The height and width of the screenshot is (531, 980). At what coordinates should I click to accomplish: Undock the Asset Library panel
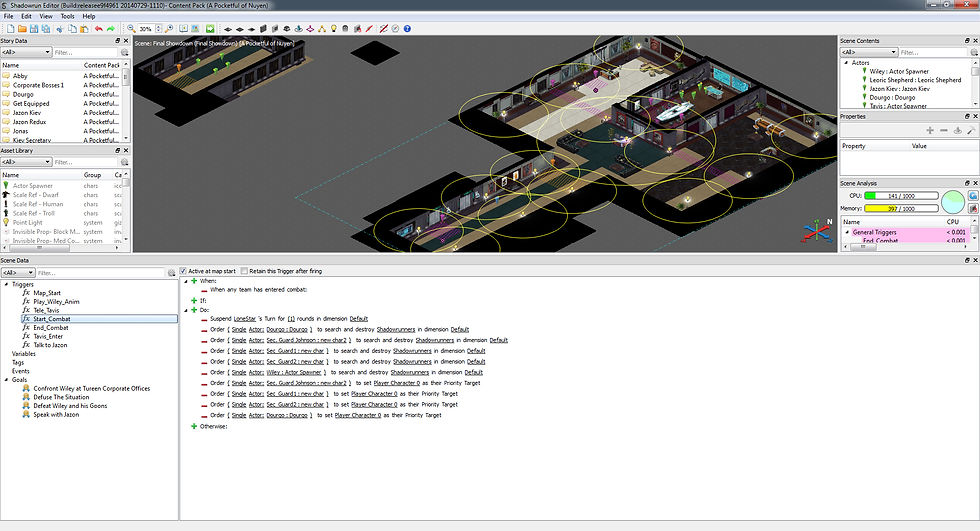(x=118, y=151)
